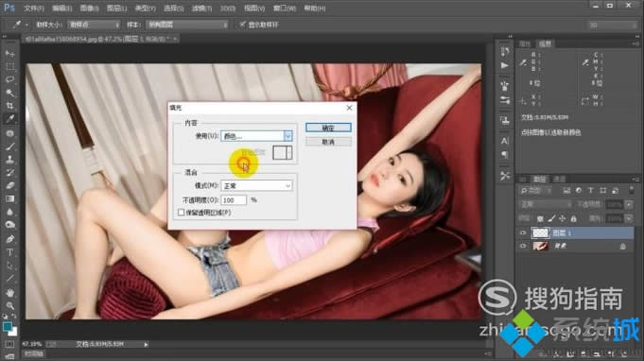Select the Rectangular Marquee tool
The width and height of the screenshot is (644, 361).
click(9, 66)
